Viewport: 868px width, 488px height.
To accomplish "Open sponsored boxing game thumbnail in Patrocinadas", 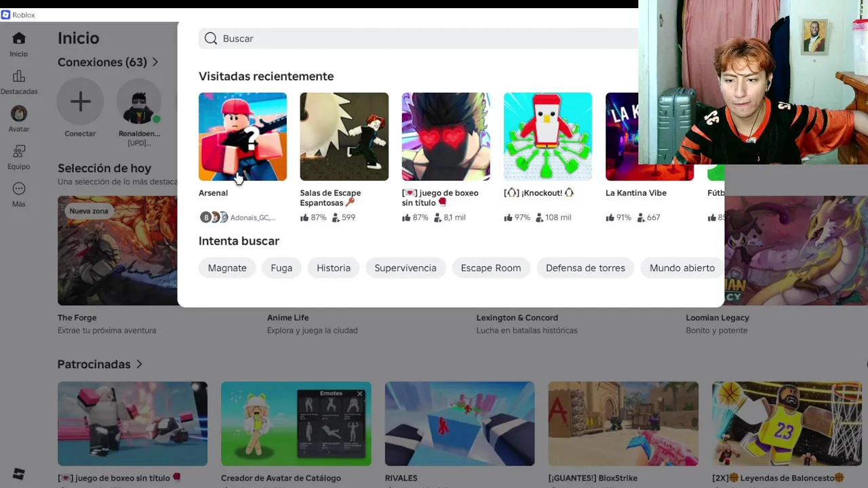I will click(x=132, y=424).
